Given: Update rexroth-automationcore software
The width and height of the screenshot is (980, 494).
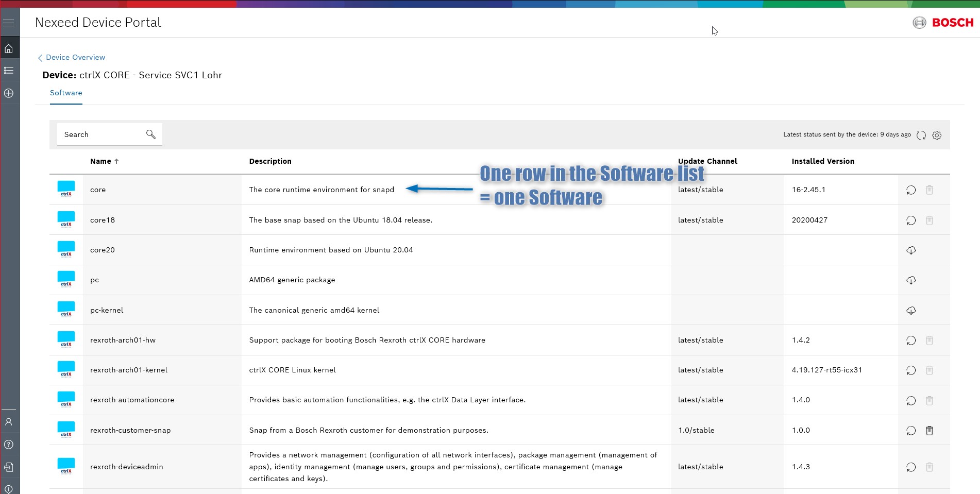Looking at the screenshot, I should tap(911, 401).
